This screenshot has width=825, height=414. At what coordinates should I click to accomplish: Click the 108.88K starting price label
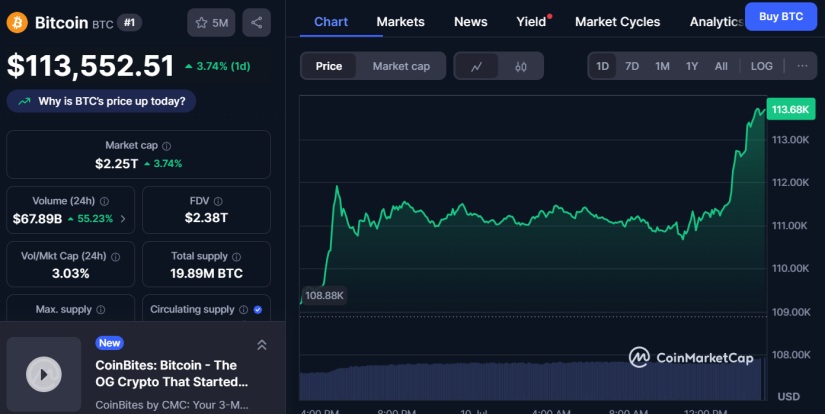pos(324,295)
